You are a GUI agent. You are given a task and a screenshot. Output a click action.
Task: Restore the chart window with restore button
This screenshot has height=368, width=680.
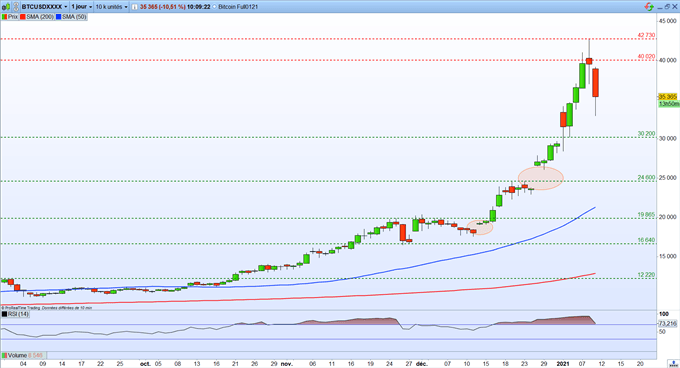coord(667,7)
